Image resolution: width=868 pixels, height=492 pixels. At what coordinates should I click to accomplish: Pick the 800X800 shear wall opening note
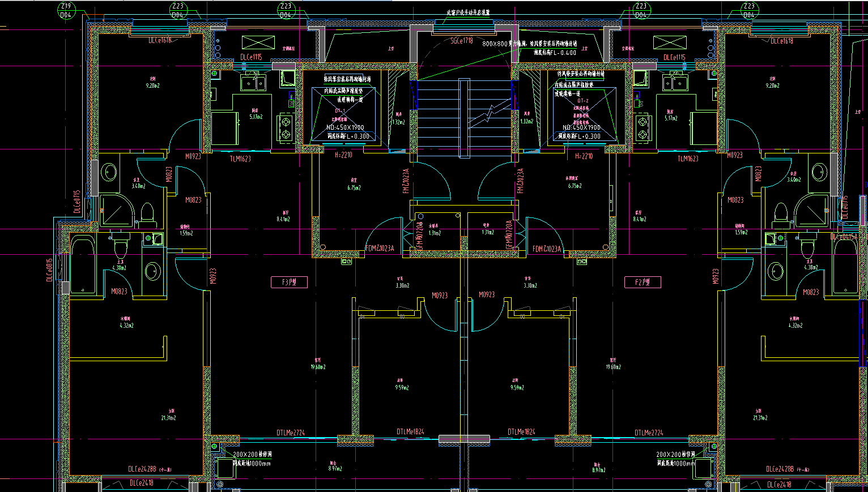click(x=530, y=44)
